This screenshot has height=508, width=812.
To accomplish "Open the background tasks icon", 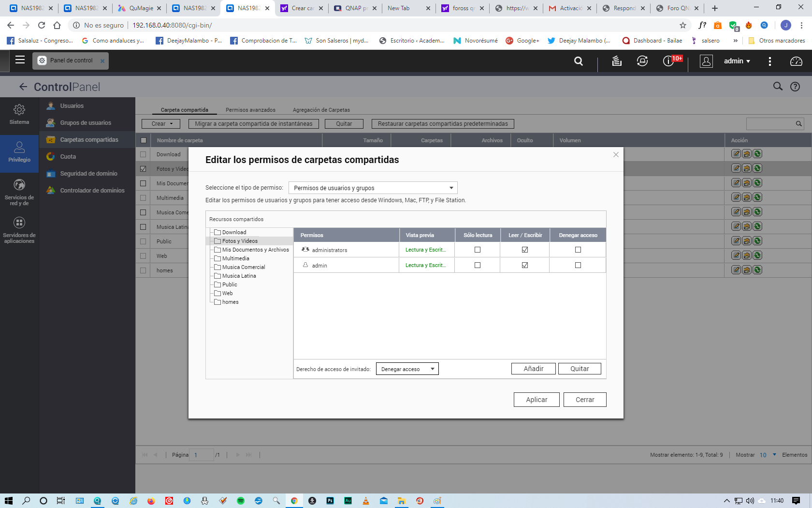I will tap(616, 61).
